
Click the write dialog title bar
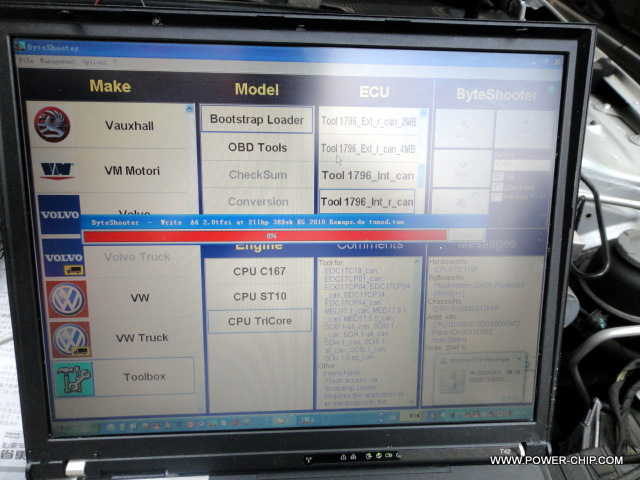point(282,222)
